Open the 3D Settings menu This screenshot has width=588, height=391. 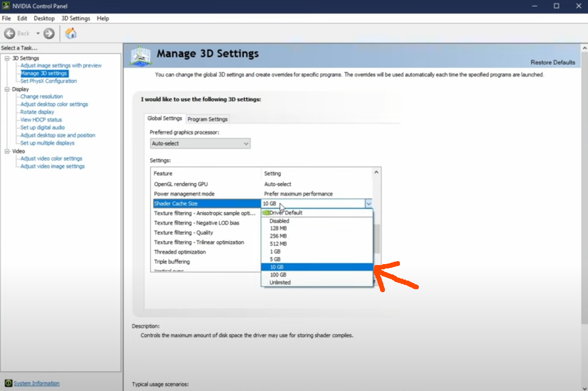pos(76,18)
